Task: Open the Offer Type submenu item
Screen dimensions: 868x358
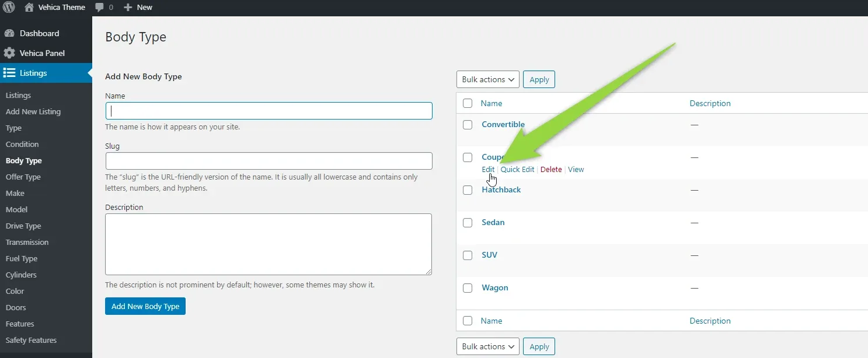Action: (23, 177)
